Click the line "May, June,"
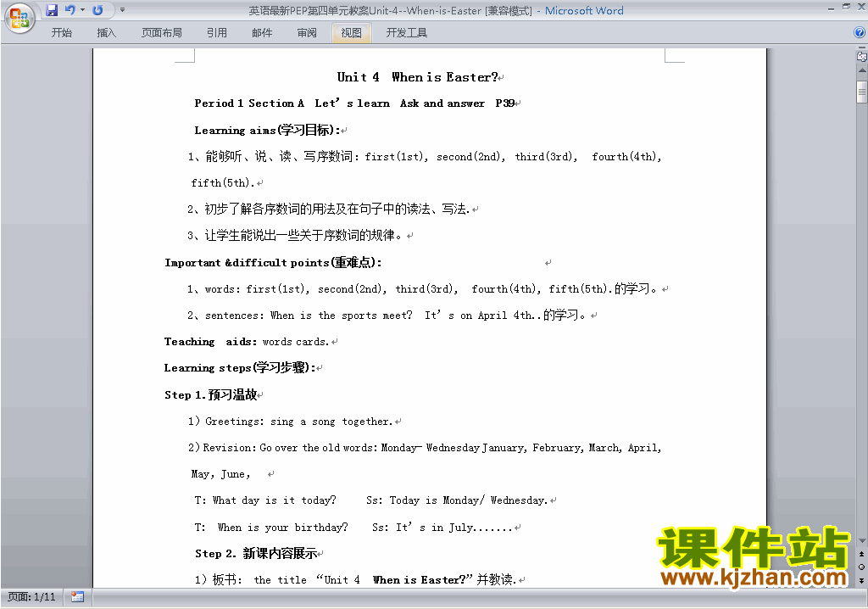The height and width of the screenshot is (609, 868). tap(220, 474)
